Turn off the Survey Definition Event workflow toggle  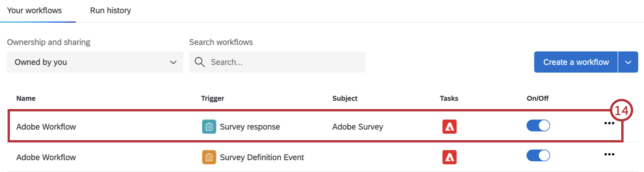click(538, 156)
